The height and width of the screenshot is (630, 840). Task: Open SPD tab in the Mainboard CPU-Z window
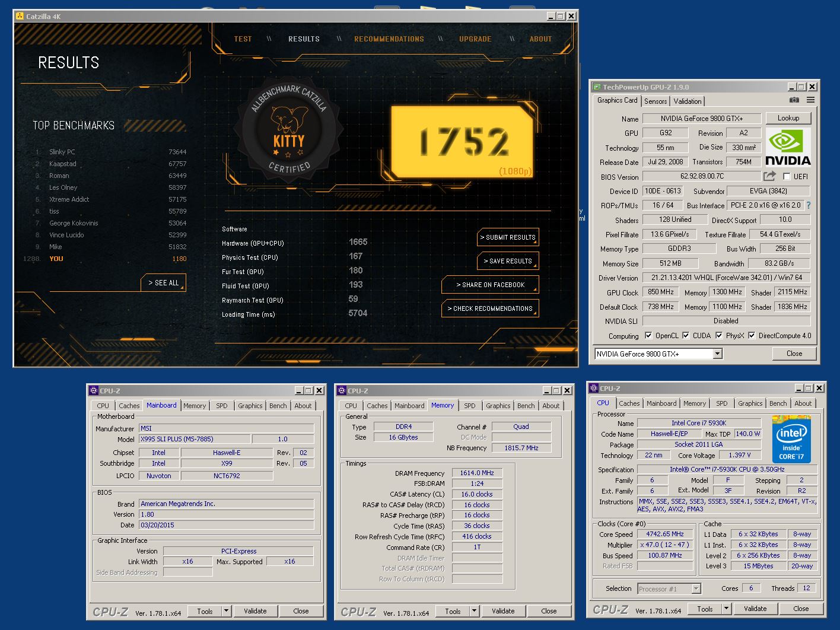click(222, 406)
